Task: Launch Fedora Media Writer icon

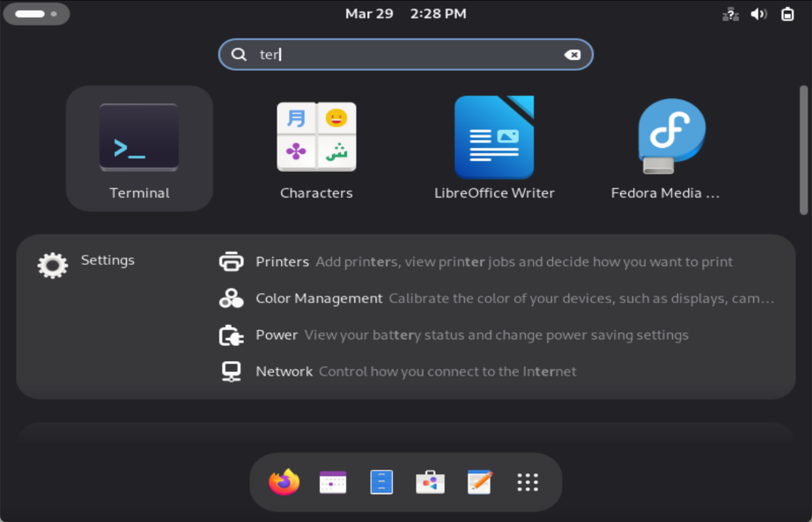Action: pyautogui.click(x=672, y=137)
